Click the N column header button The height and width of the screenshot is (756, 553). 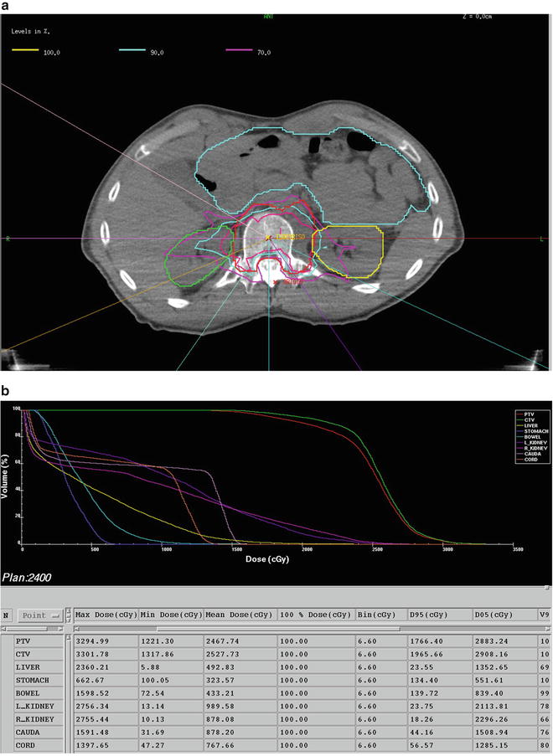[x=7, y=615]
